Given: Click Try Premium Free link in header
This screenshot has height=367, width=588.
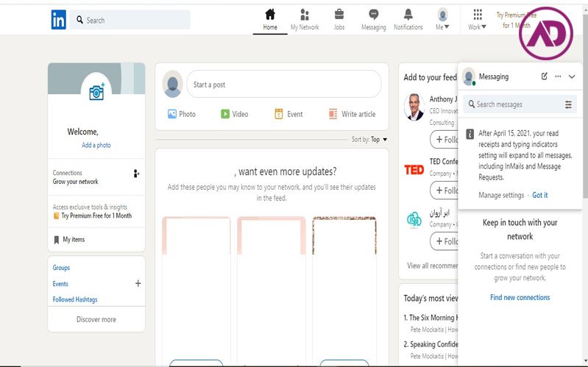Looking at the screenshot, I should point(517,21).
